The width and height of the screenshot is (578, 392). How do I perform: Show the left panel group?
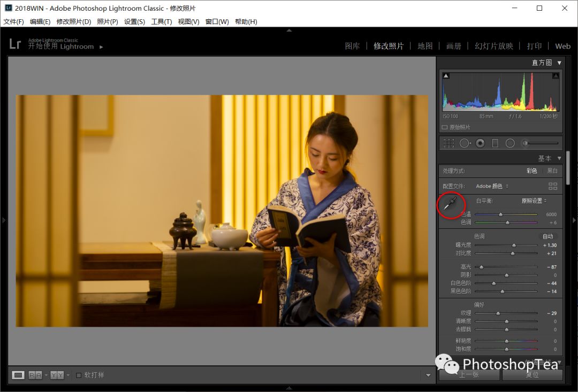tap(3, 220)
